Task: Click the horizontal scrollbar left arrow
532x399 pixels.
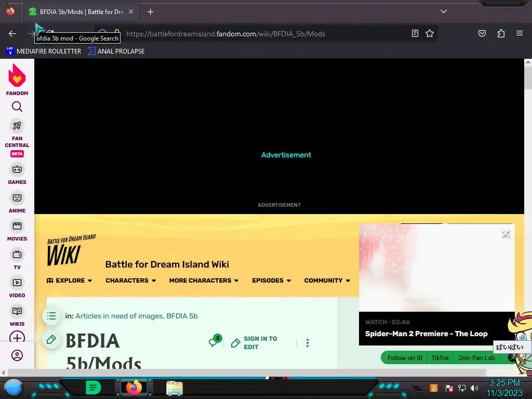Action: 4,373
